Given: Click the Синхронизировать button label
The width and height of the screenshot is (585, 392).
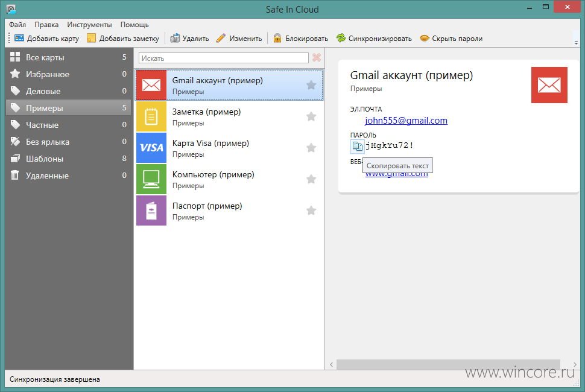Looking at the screenshot, I should 380,39.
